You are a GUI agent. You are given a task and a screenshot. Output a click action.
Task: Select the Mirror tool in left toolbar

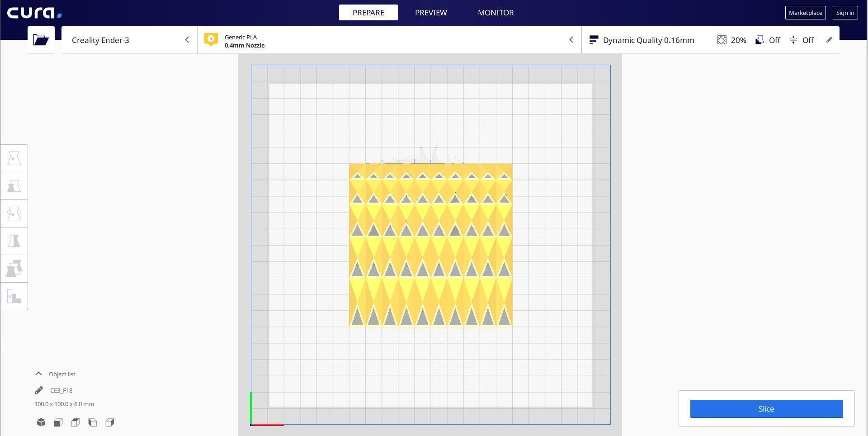point(14,241)
